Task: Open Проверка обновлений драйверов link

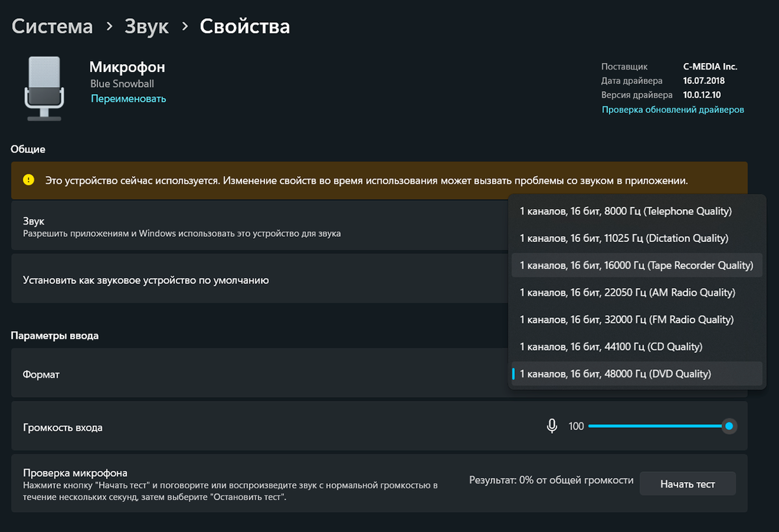Action: pyautogui.click(x=673, y=110)
